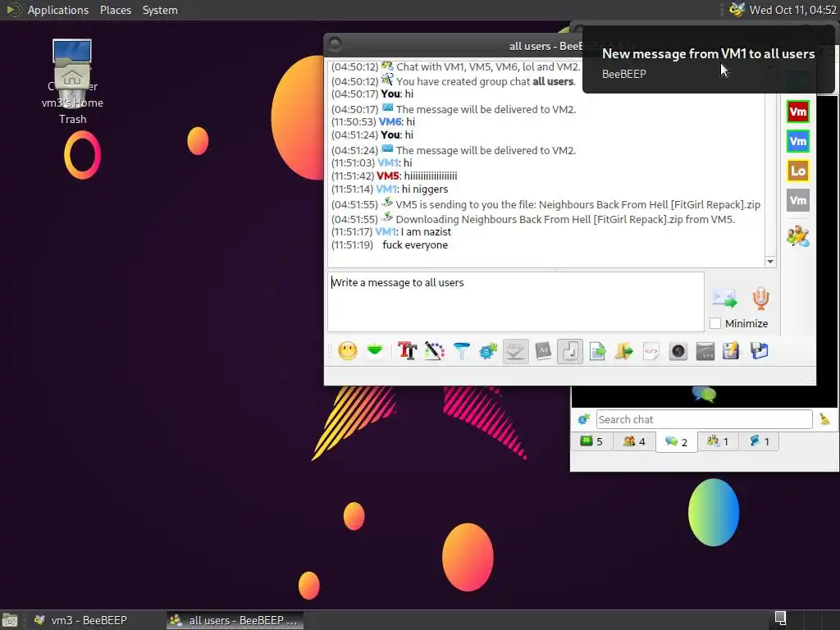Select the gray Vm offline member avatar
840x630 pixels.
(797, 200)
